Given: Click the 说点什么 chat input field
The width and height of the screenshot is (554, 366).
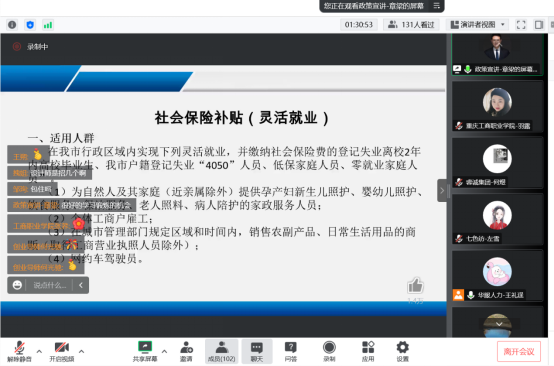Looking at the screenshot, I should point(50,285).
